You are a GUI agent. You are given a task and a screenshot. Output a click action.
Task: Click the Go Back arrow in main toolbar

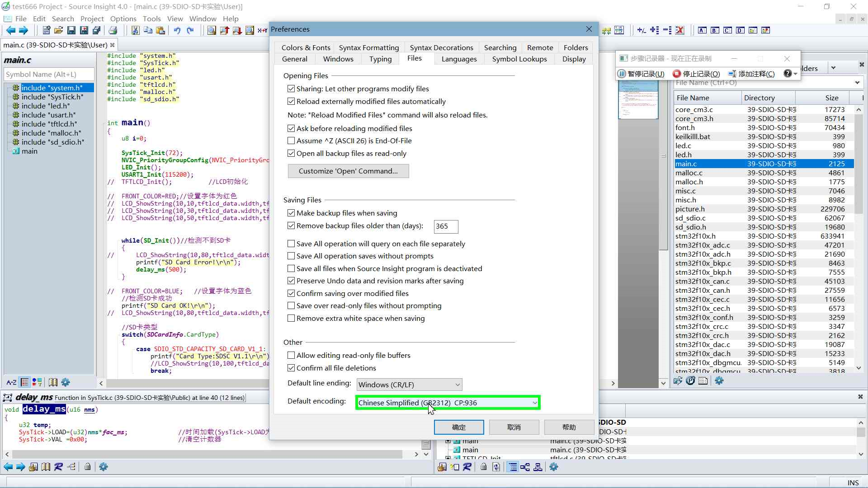[10, 31]
